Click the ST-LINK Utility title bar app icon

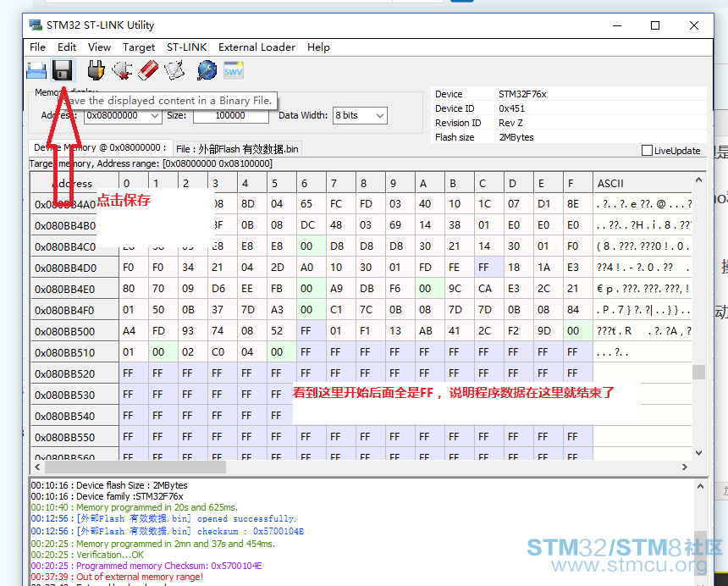pyautogui.click(x=36, y=25)
